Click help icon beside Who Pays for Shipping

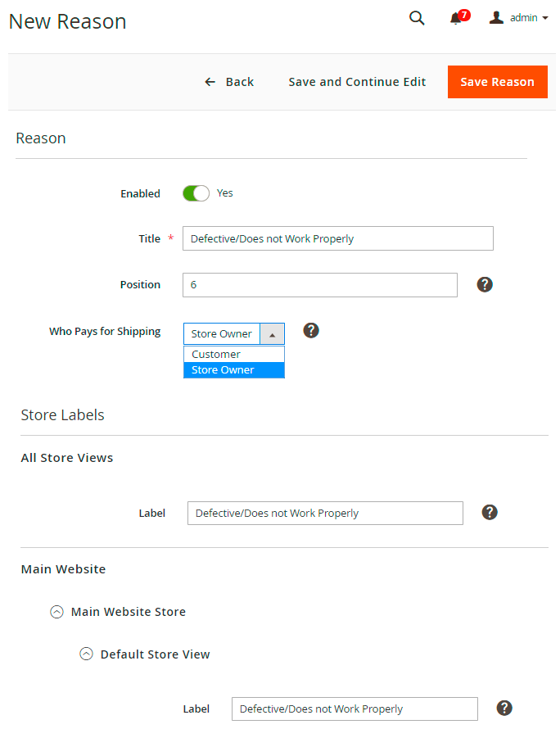click(311, 331)
